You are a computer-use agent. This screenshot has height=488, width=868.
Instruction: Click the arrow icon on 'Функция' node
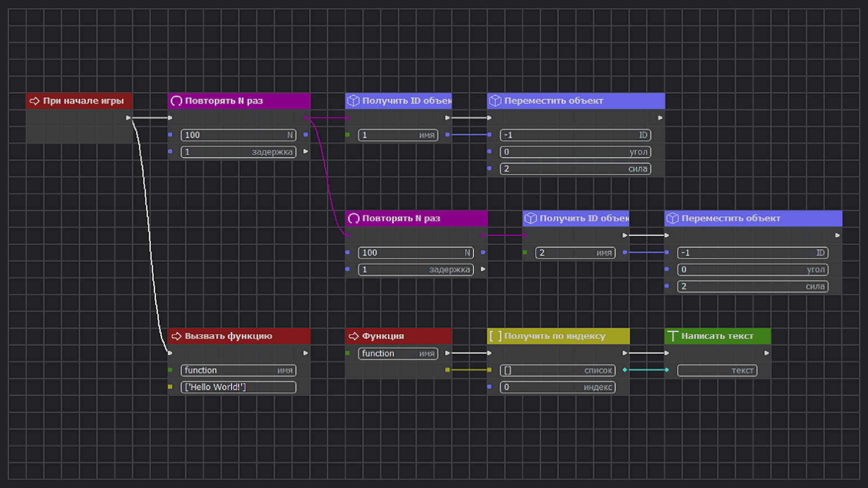354,336
